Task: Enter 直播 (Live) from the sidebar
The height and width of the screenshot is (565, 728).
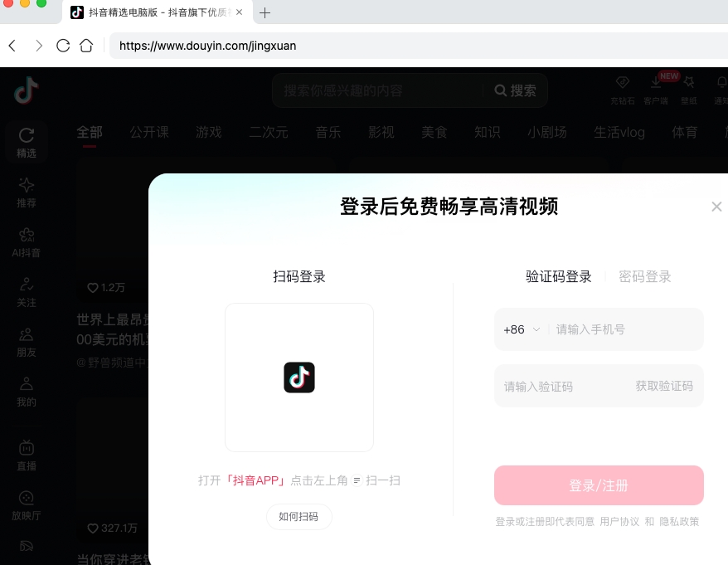Action: click(x=26, y=456)
